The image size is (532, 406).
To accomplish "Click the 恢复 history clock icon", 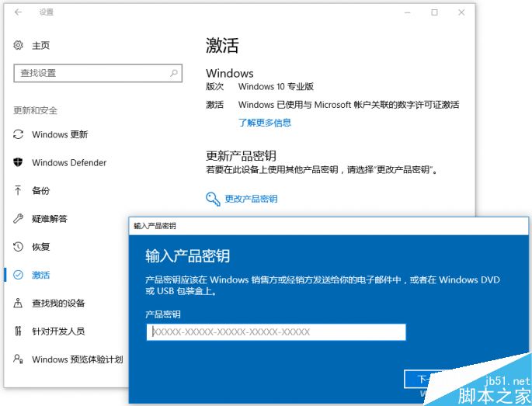I will (19, 247).
